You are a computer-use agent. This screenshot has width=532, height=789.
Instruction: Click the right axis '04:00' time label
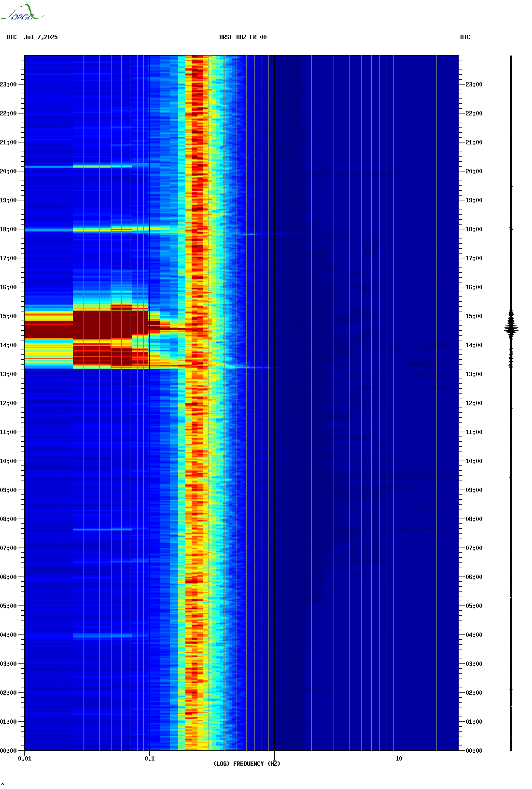[474, 635]
